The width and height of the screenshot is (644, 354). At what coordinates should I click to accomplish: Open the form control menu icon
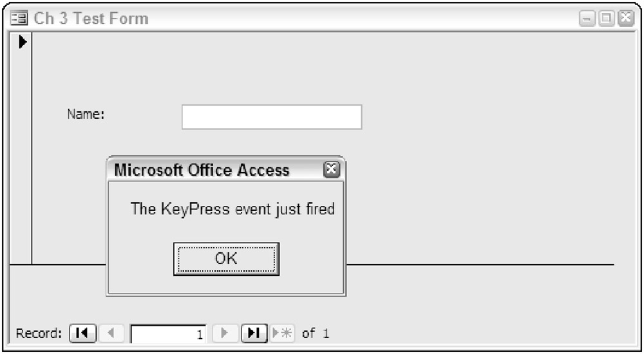pos(17,19)
